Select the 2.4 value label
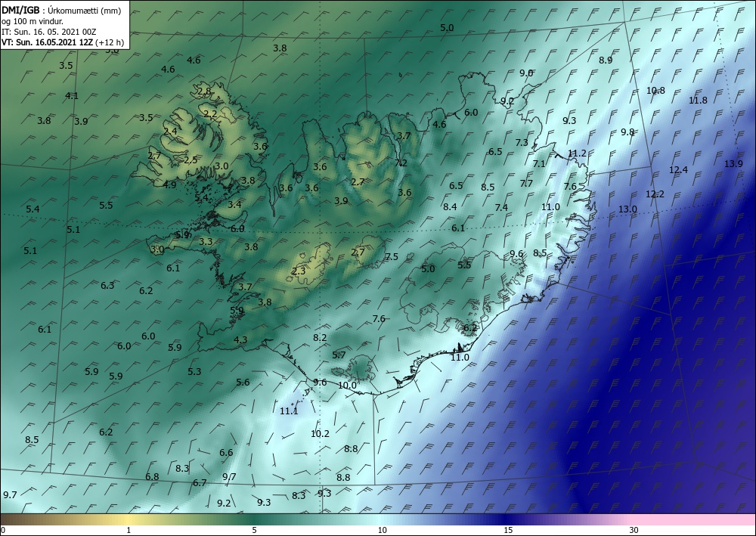The image size is (756, 536). click(170, 131)
